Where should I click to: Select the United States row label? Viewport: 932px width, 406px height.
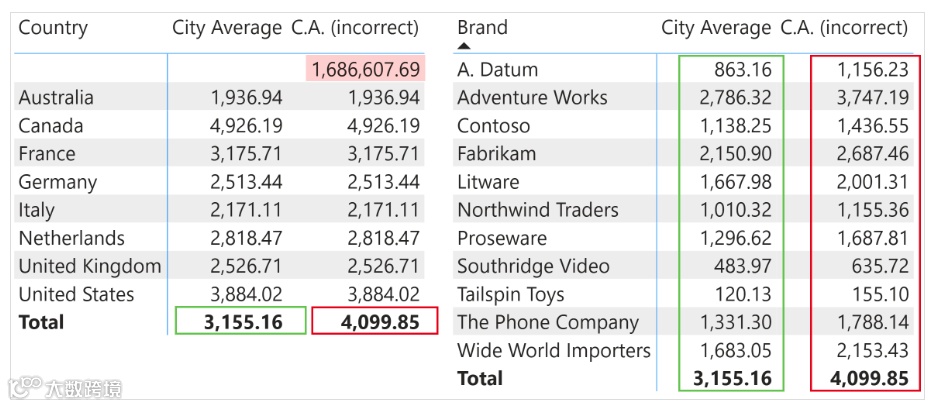76,294
